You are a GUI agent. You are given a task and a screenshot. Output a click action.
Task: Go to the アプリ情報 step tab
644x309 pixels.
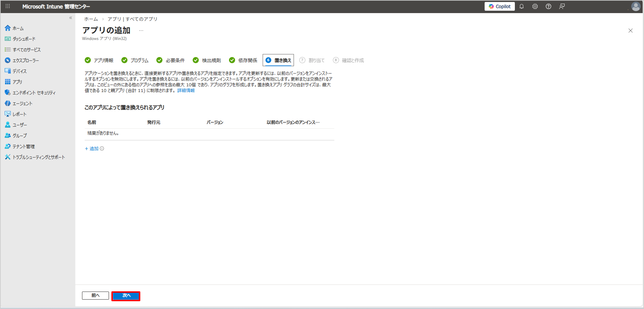99,60
